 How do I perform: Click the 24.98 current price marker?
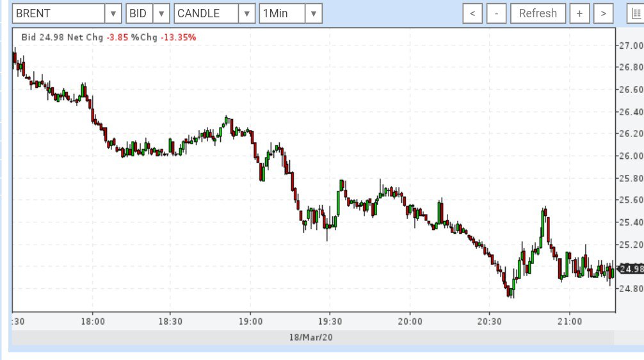coord(631,269)
